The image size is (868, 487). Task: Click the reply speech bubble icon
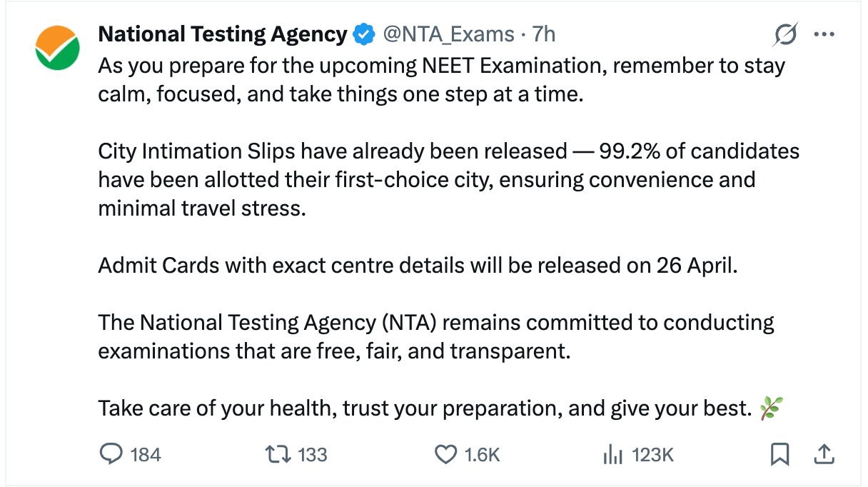(110, 454)
